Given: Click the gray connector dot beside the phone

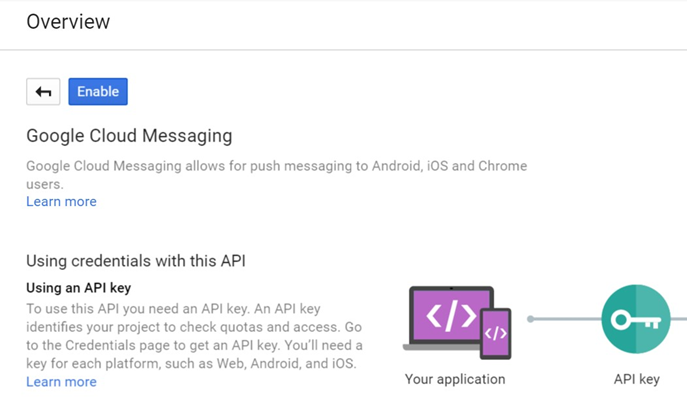Looking at the screenshot, I should [531, 319].
